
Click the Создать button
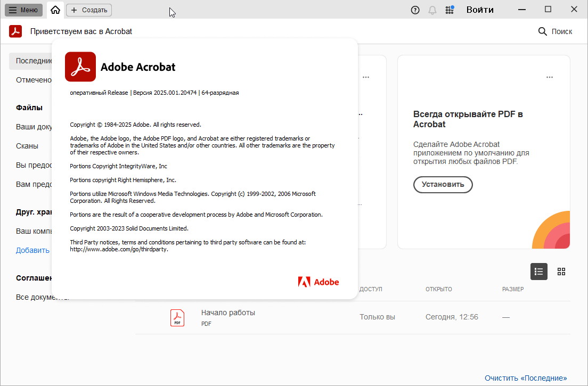pyautogui.click(x=89, y=10)
